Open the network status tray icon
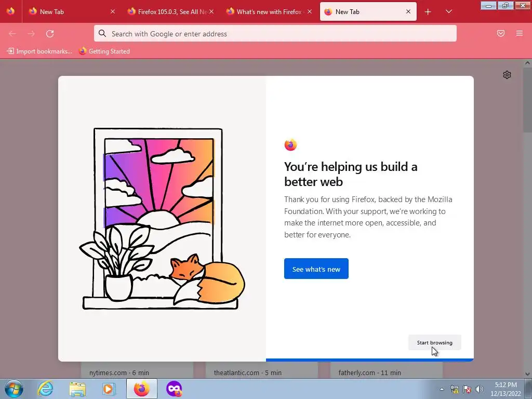The width and height of the screenshot is (532, 399). coord(454,389)
